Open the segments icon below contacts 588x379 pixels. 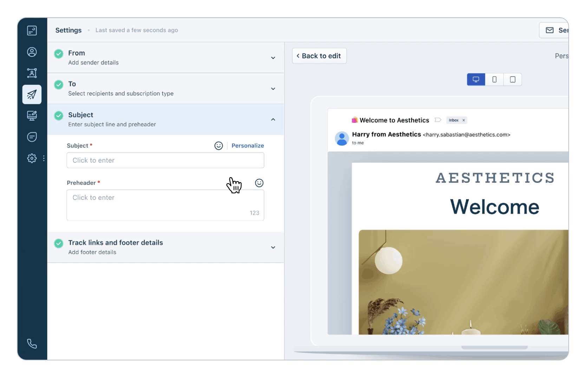tap(32, 73)
